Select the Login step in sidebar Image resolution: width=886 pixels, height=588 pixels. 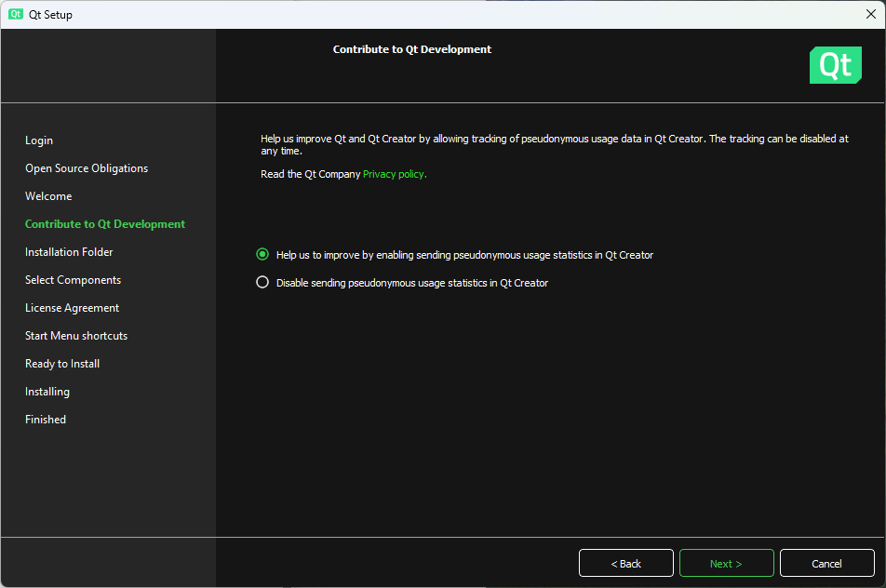click(39, 140)
